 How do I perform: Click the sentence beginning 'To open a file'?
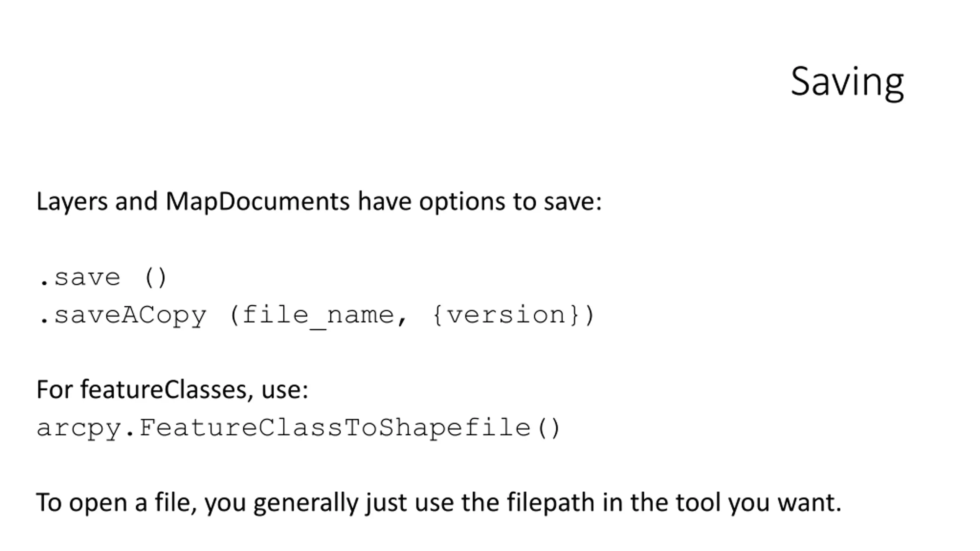point(439,503)
